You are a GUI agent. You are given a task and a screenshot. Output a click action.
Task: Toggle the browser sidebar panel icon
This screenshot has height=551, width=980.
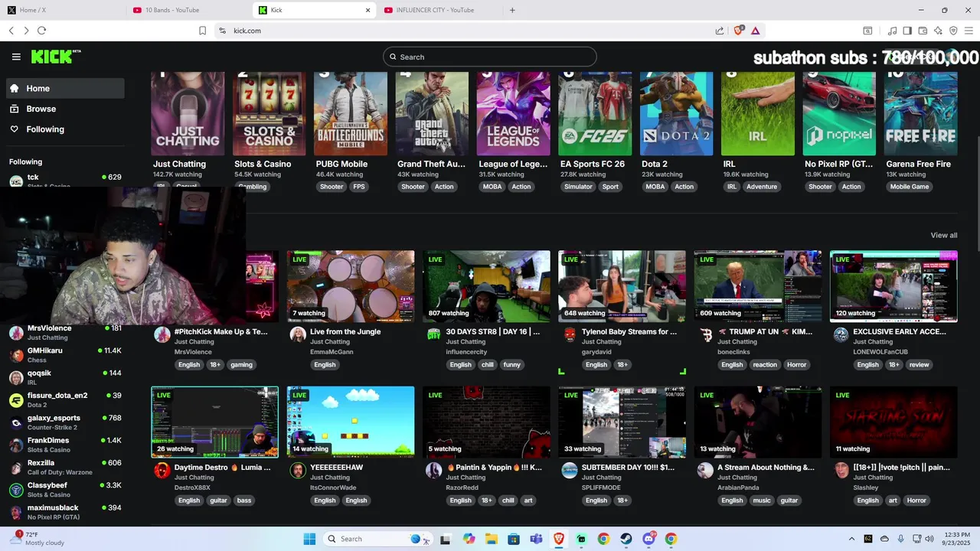pyautogui.click(x=907, y=31)
